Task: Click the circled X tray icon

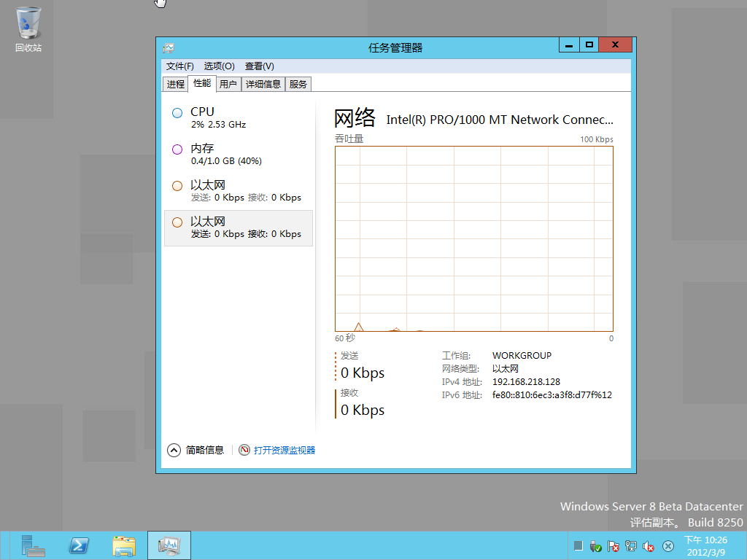Action: [x=668, y=546]
